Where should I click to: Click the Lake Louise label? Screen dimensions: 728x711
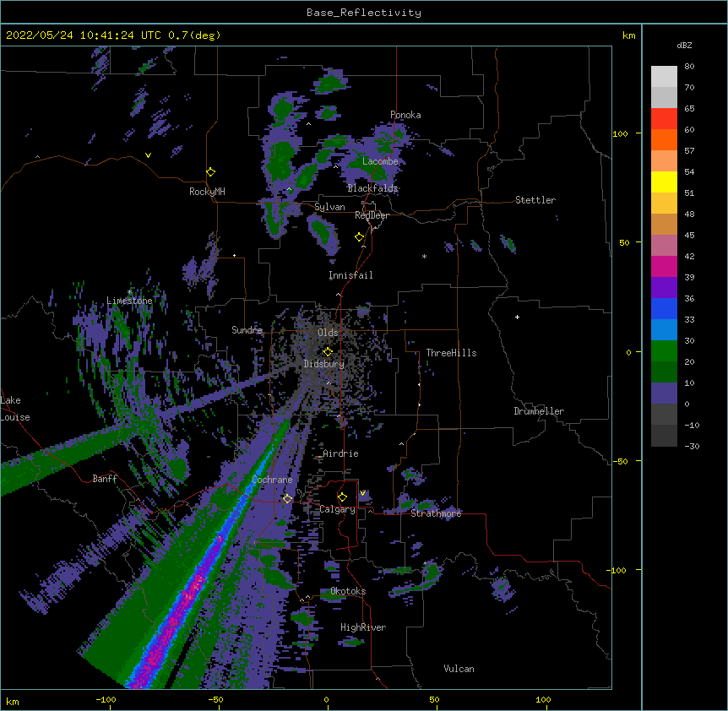[15, 409]
